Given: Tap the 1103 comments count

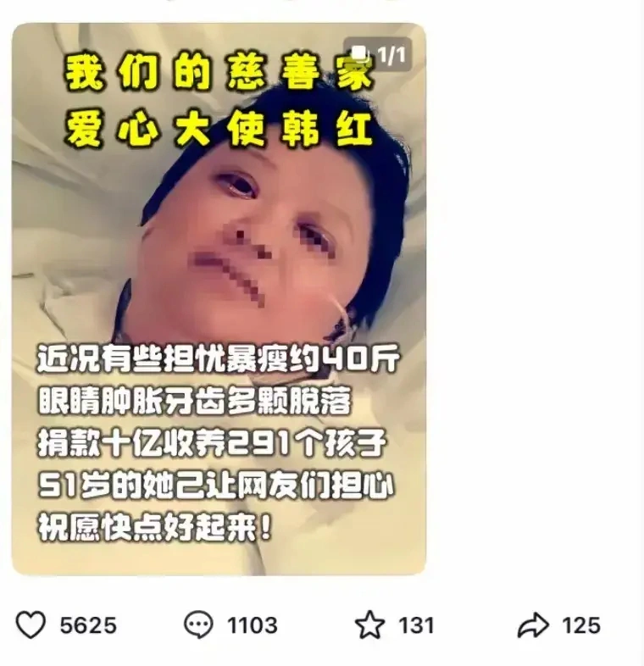Looking at the screenshot, I should coord(253,625).
